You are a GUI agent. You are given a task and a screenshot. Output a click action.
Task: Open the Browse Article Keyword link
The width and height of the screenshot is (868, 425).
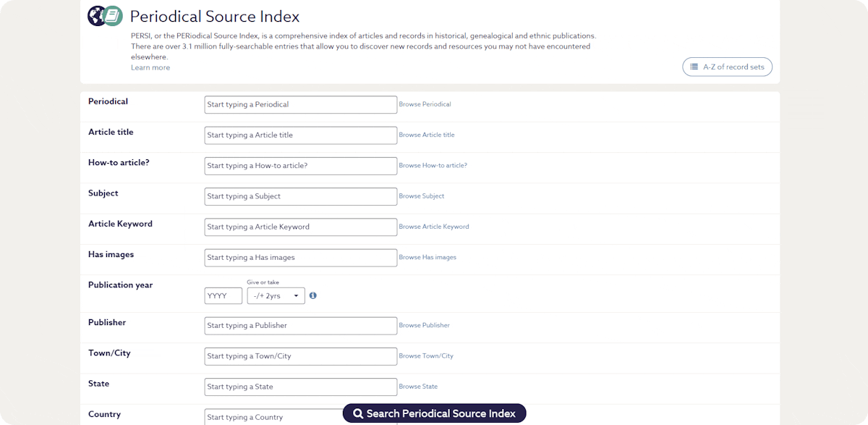(x=434, y=227)
